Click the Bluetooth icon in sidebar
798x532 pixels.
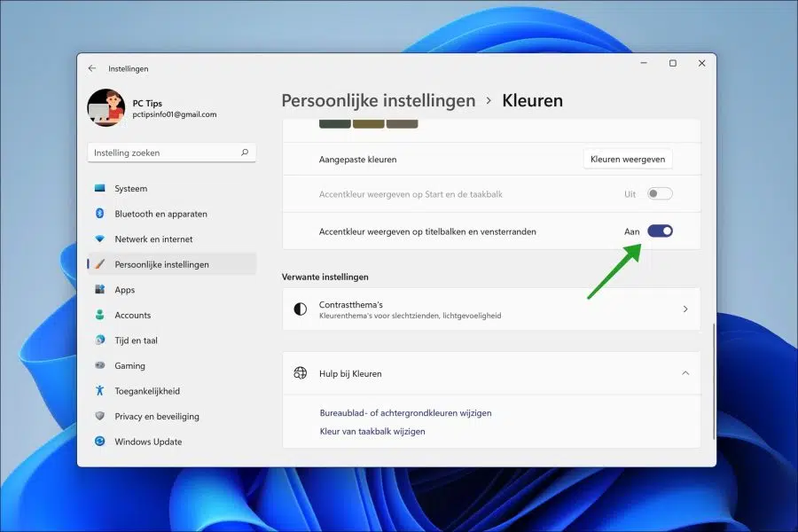(99, 214)
